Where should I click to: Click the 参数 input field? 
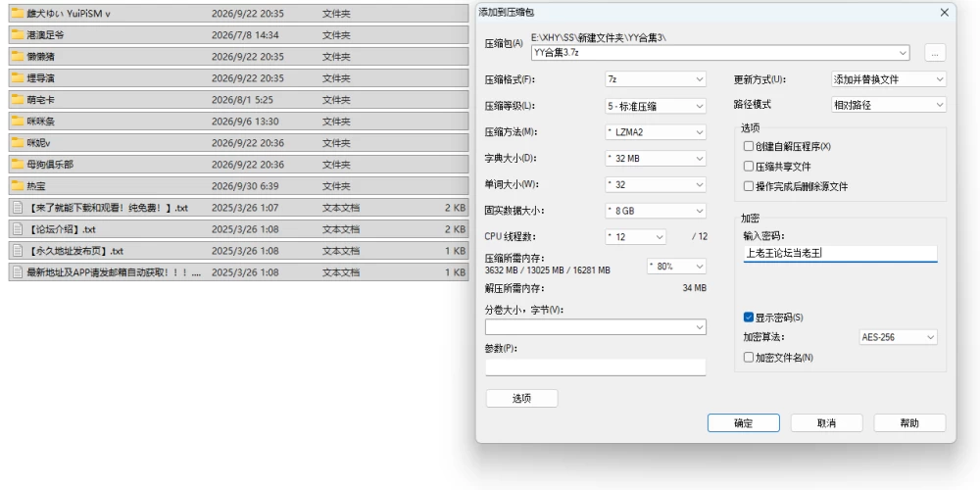point(596,367)
